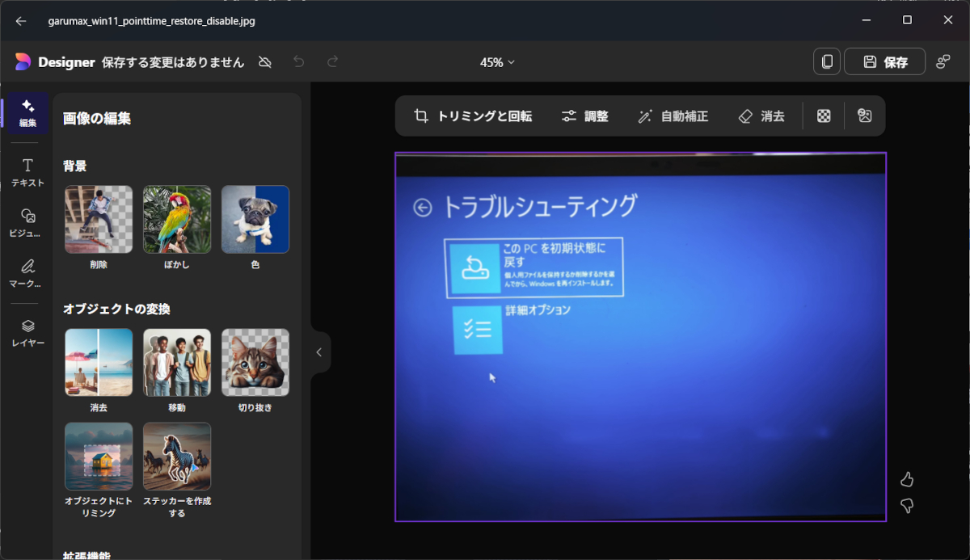970x560 pixels.
Task: Open トリミングと回転 tool
Action: [473, 116]
